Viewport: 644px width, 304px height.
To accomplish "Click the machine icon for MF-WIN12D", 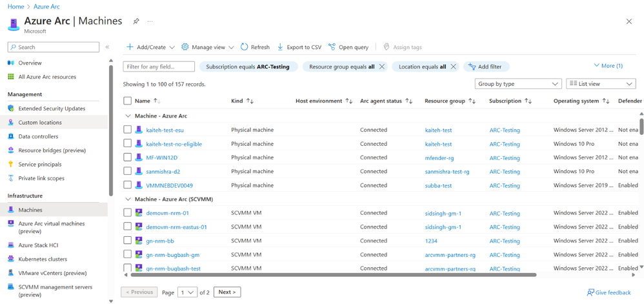I will pyautogui.click(x=139, y=157).
